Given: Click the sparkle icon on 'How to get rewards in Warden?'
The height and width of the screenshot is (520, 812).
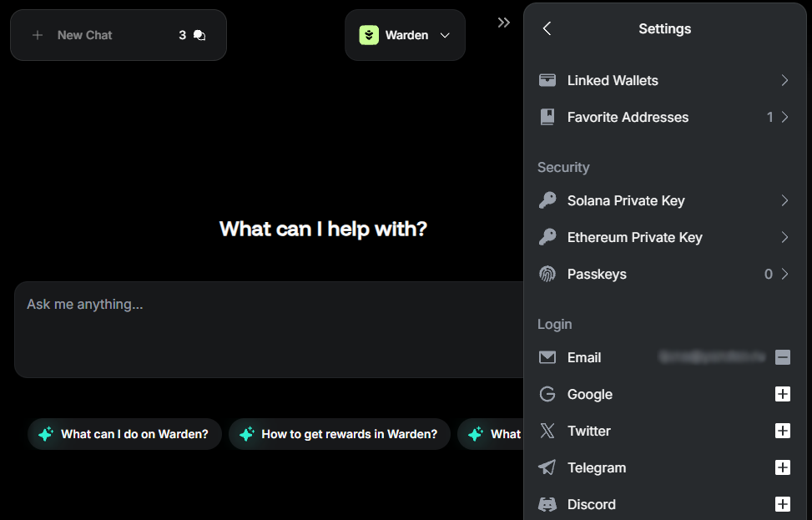Looking at the screenshot, I should click(x=246, y=434).
